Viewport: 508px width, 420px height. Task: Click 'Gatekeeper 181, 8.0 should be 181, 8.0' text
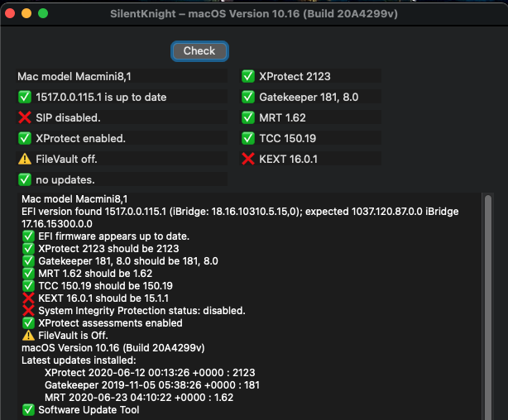128,261
